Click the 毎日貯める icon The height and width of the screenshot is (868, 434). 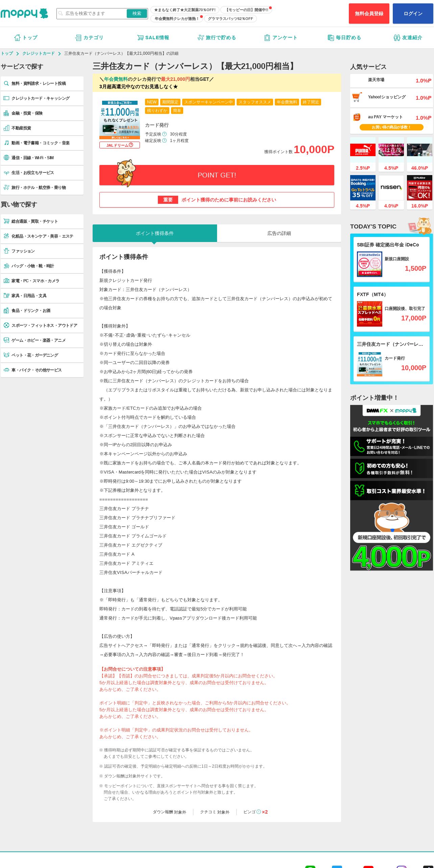331,38
